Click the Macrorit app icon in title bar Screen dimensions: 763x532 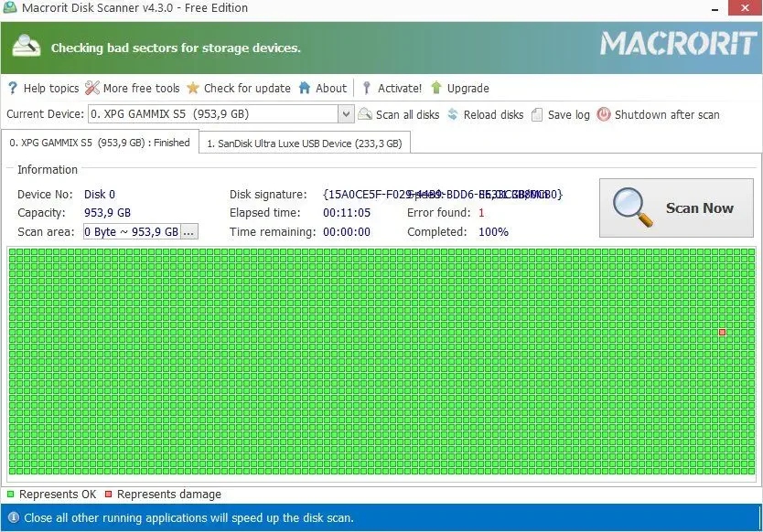10,8
